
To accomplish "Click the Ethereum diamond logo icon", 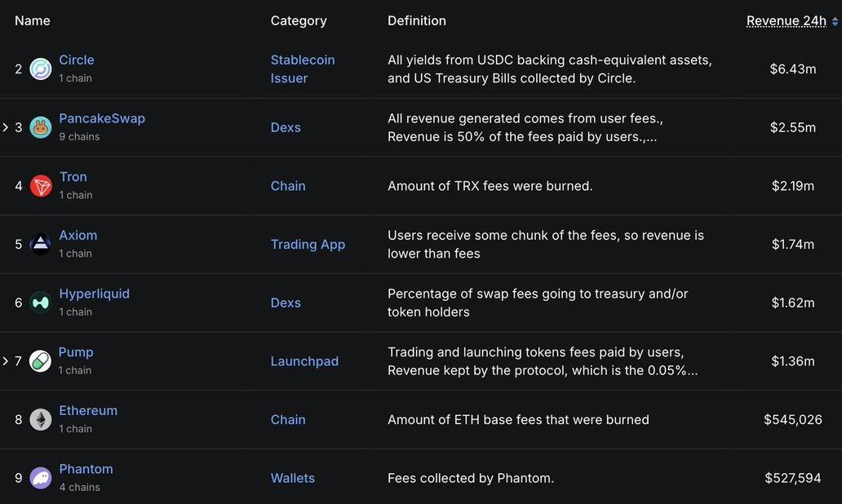I will (x=40, y=420).
